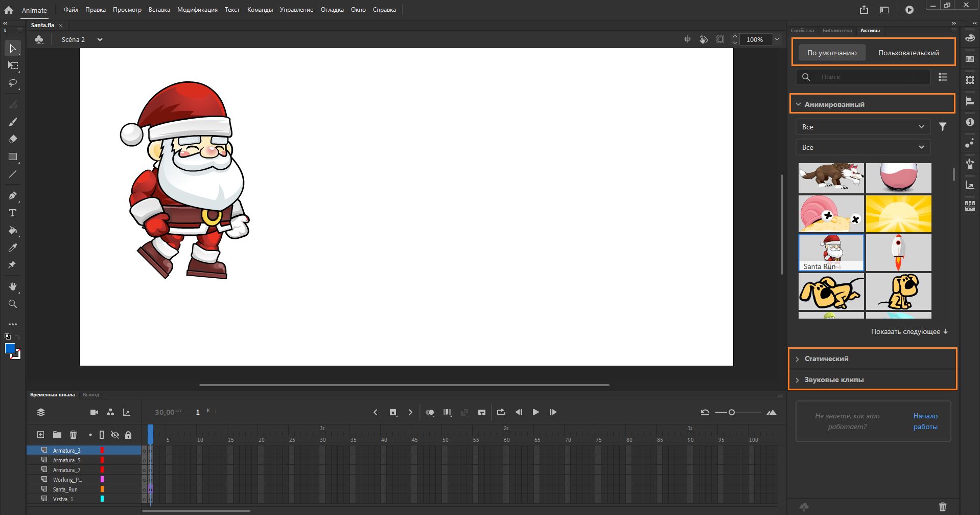Open the second Все filter dropdown
The image size is (980, 515).
[x=863, y=147]
